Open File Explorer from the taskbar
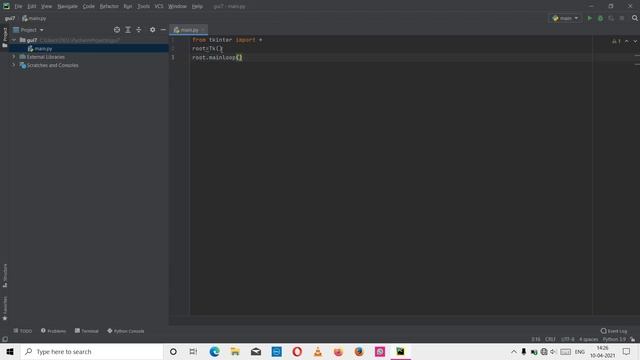 click(x=235, y=351)
